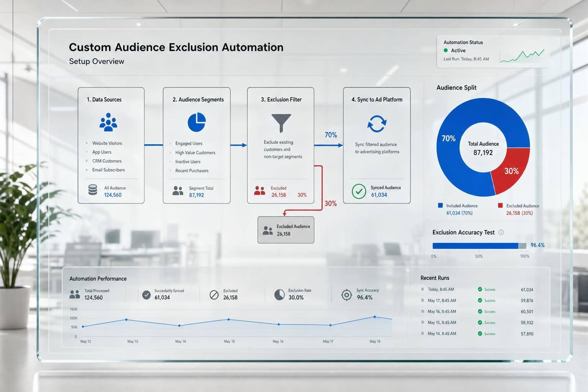Click the Data Sources people group icon

tap(108, 122)
